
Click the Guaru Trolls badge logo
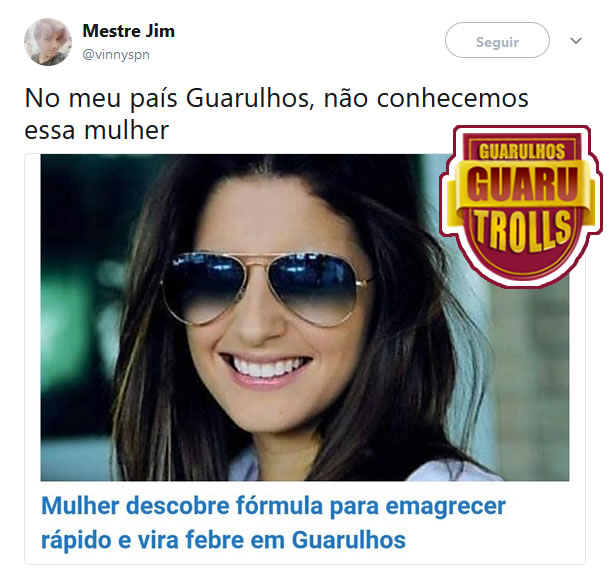coord(521,207)
